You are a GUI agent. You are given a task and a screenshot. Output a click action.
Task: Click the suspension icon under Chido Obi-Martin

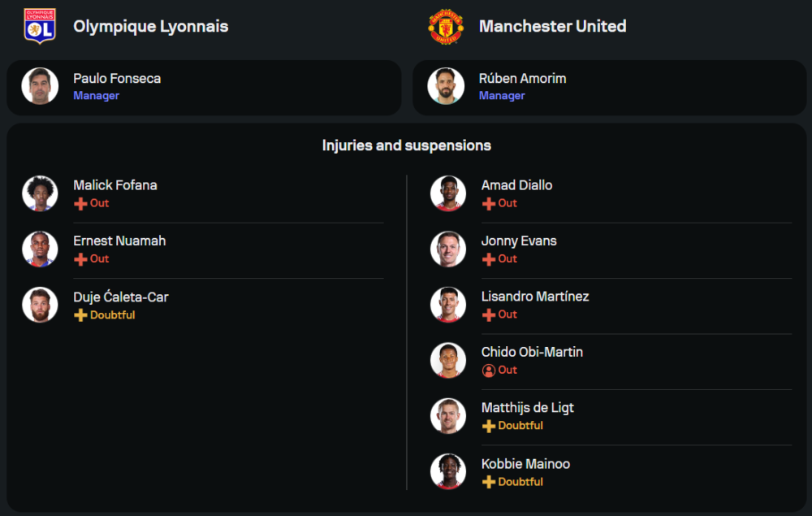489,371
